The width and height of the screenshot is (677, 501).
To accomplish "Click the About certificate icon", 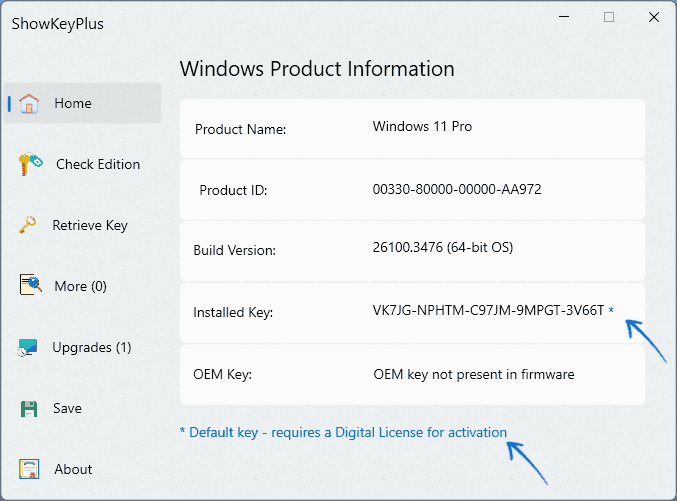I will click(29, 469).
